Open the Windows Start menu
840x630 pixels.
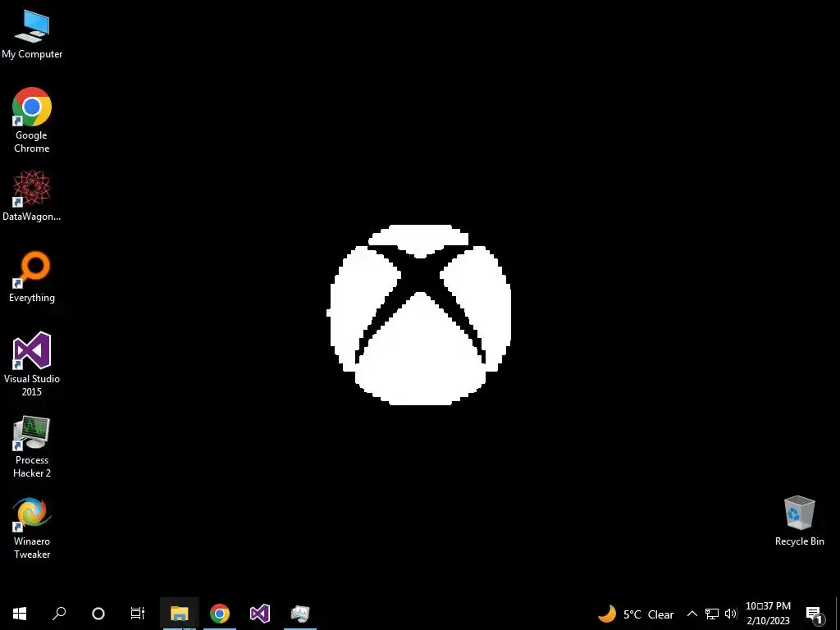tap(20, 614)
